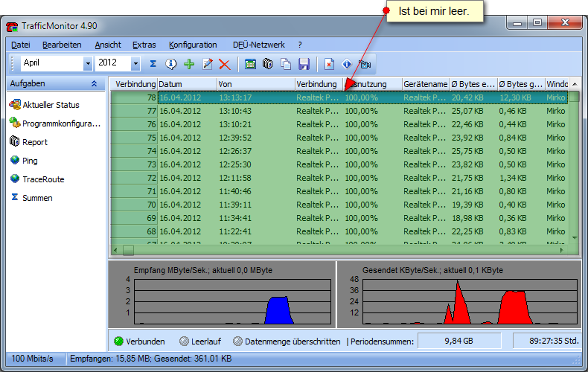Select connection row 69 at 11:34:41
The height and width of the screenshot is (372, 588).
point(339,218)
